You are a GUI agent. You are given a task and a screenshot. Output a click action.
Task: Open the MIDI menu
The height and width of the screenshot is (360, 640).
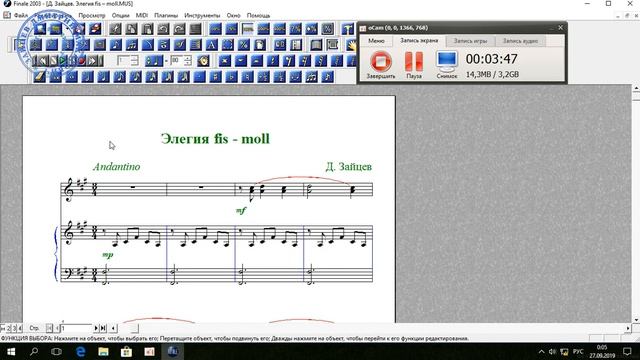[142, 15]
